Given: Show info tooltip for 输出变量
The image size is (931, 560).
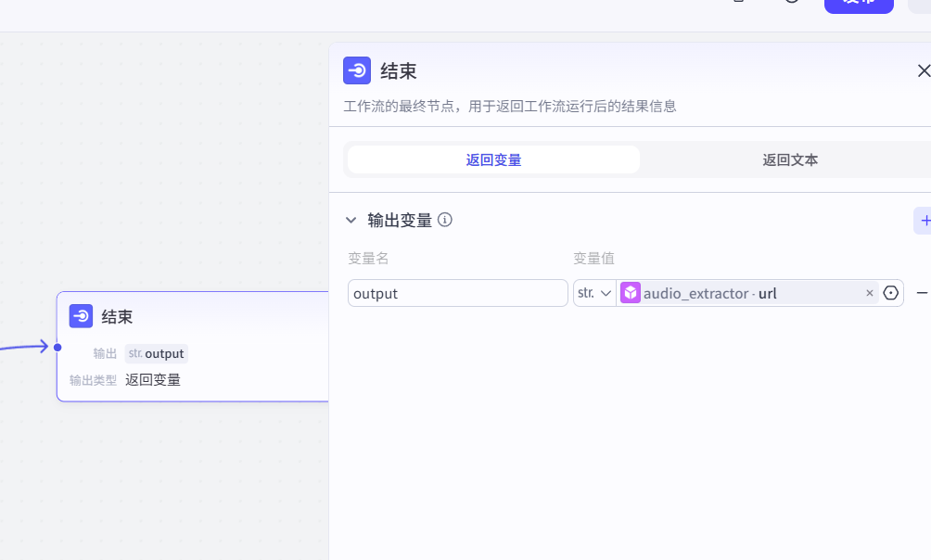Looking at the screenshot, I should point(445,221).
